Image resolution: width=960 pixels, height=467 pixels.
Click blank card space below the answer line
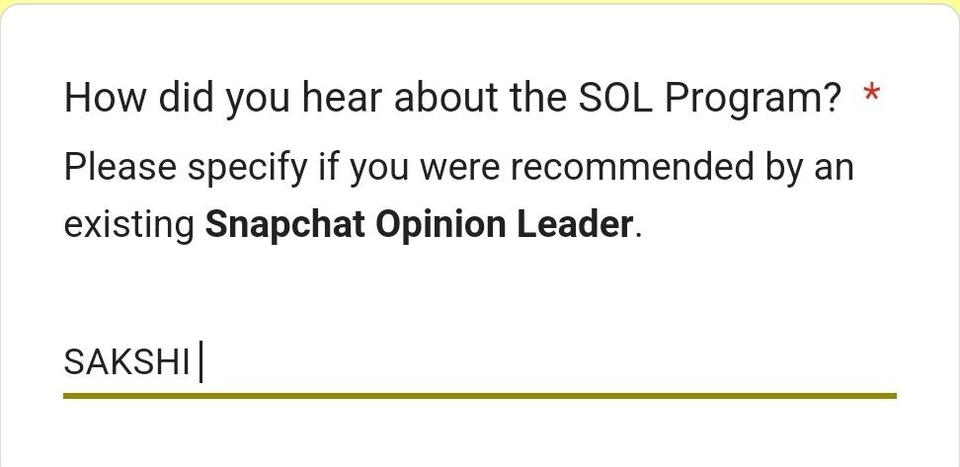[x=480, y=435]
